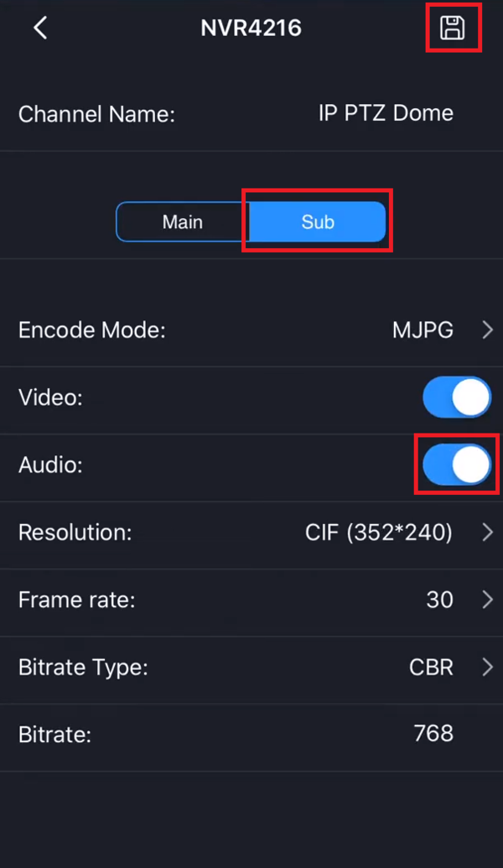Select the CIF (352*240) resolution value
503x868 pixels.
click(379, 533)
